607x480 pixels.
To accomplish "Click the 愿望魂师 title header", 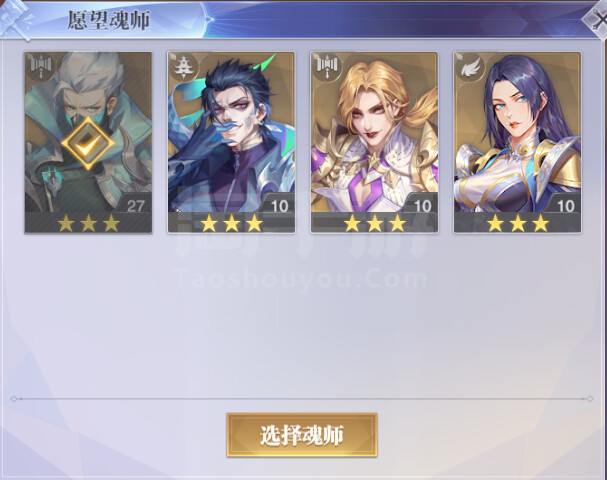I will [x=109, y=20].
